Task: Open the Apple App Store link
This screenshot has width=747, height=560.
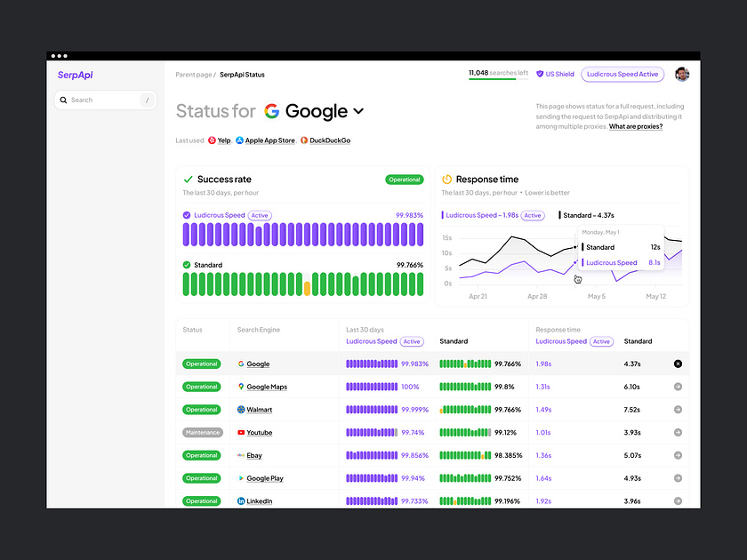Action: [269, 140]
